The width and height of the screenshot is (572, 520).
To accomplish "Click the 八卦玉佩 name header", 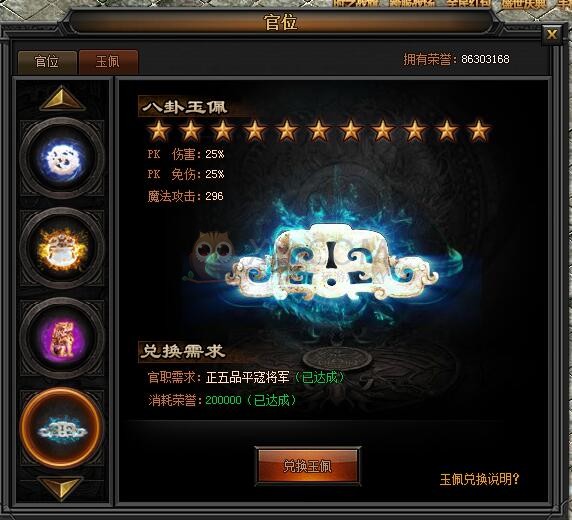I will coord(185,107).
